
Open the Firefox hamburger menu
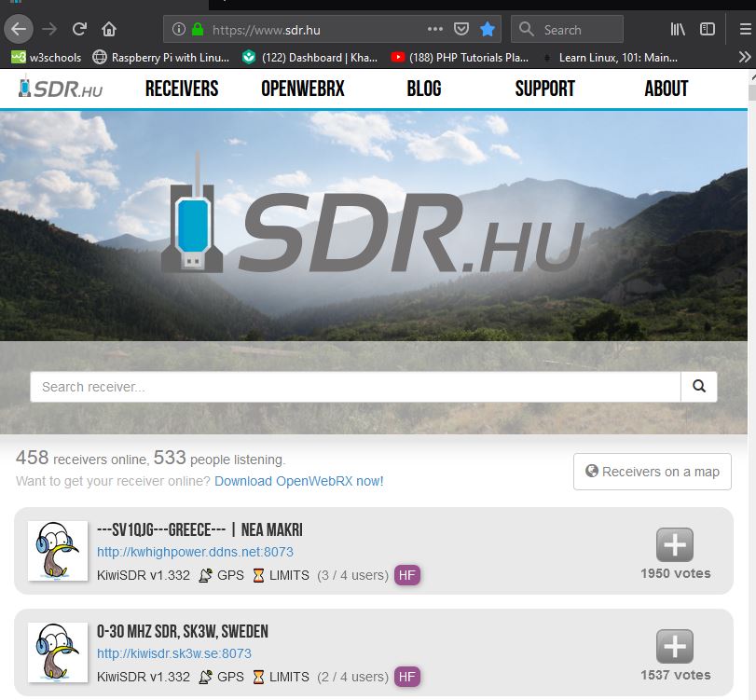click(746, 30)
